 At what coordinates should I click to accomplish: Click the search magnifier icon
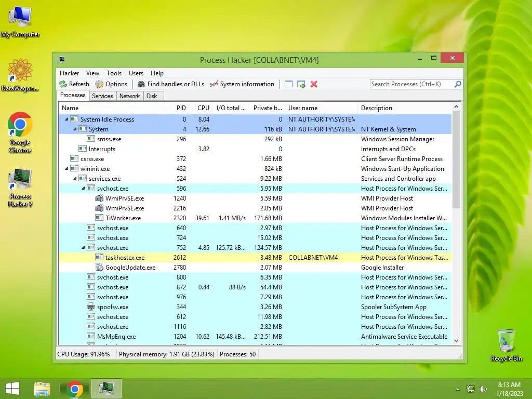pos(458,84)
